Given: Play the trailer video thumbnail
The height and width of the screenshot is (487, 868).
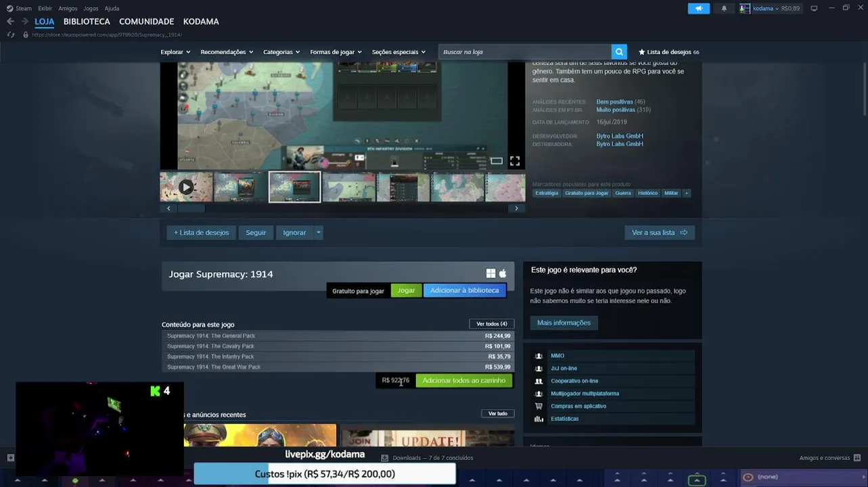Looking at the screenshot, I should tap(186, 187).
